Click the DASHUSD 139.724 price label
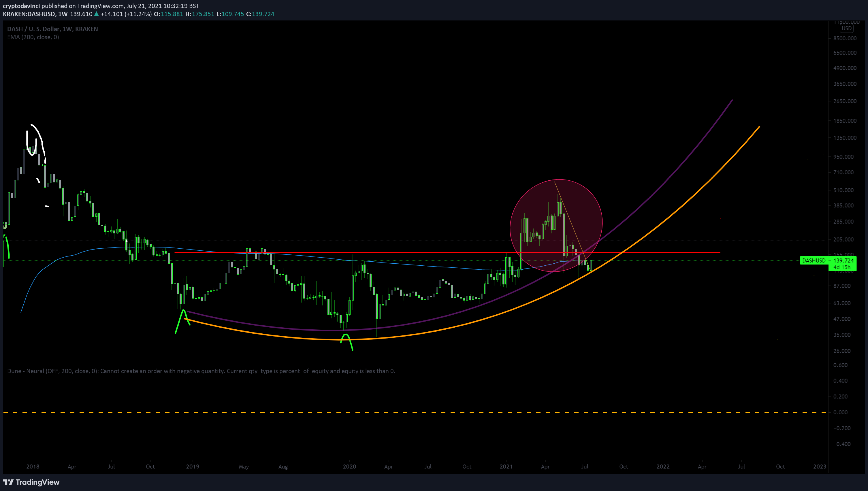 coord(828,260)
